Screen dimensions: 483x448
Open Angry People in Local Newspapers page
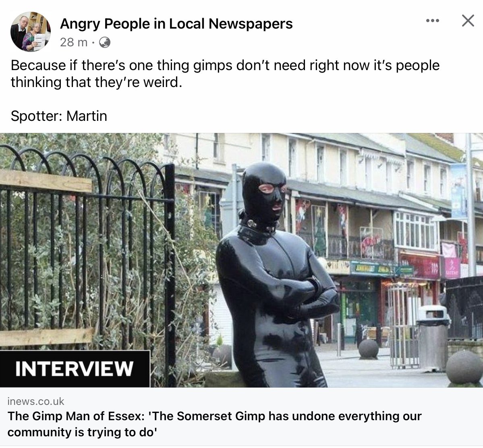coord(176,24)
